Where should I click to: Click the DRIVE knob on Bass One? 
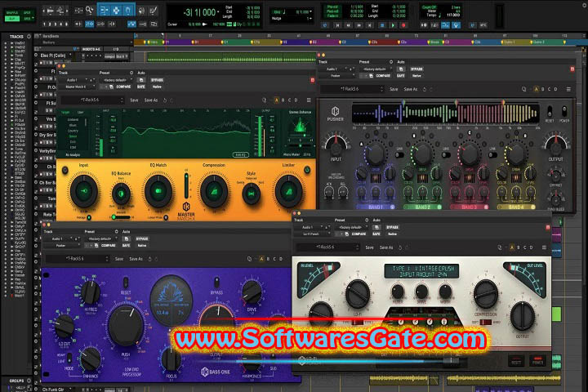[x=252, y=292]
